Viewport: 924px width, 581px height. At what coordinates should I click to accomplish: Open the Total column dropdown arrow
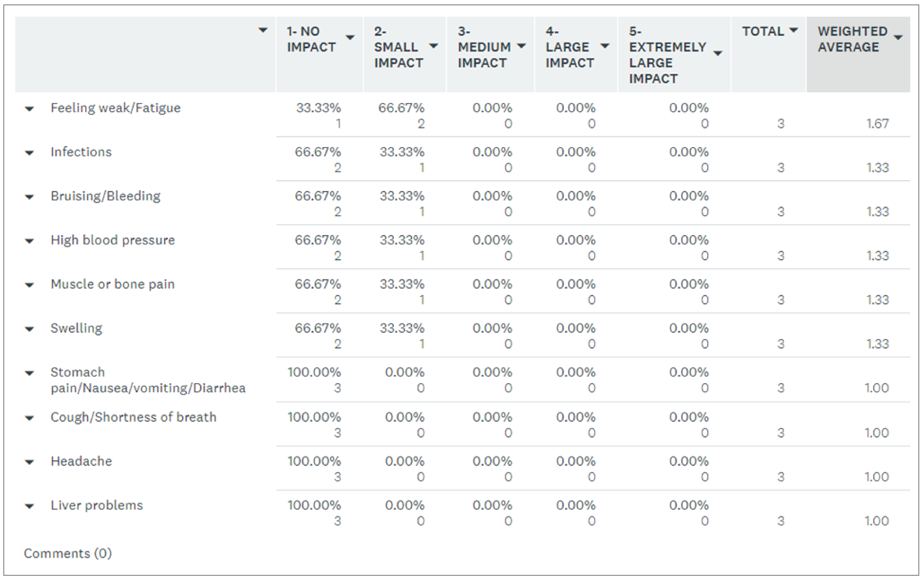click(794, 30)
